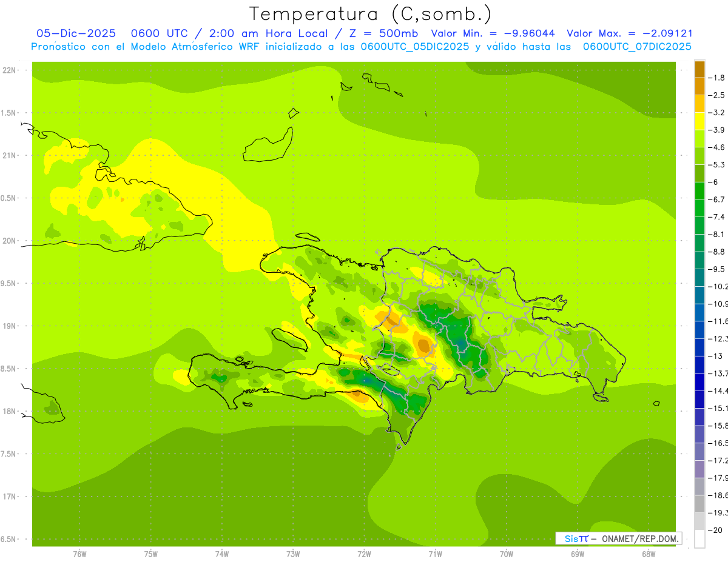The image size is (728, 562).
Task: Click the -5.3 legend value
Action: tap(717, 164)
